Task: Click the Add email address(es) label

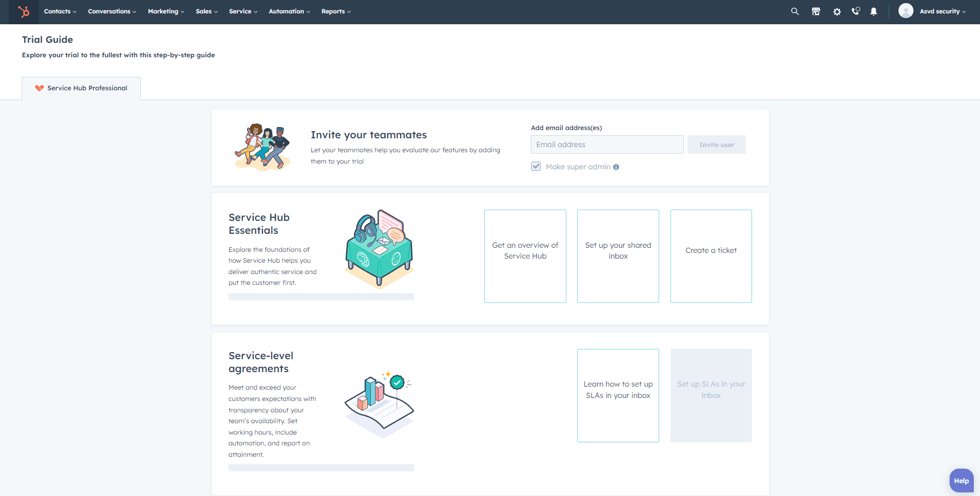Action: click(x=566, y=128)
